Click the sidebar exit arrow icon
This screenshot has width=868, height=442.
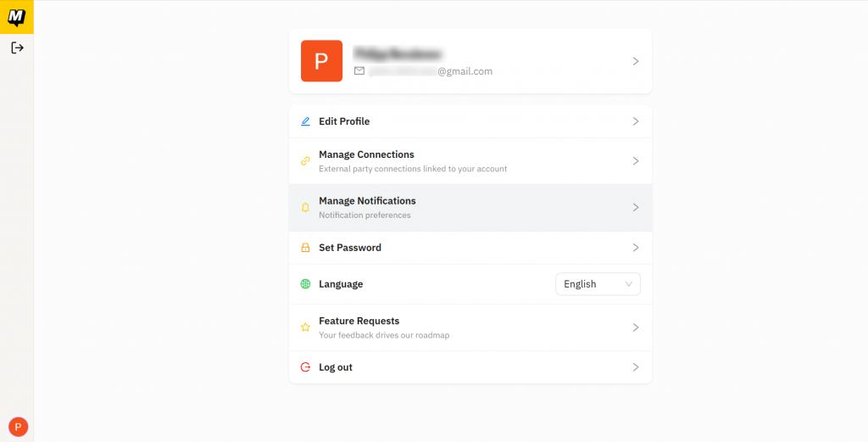coord(17,48)
